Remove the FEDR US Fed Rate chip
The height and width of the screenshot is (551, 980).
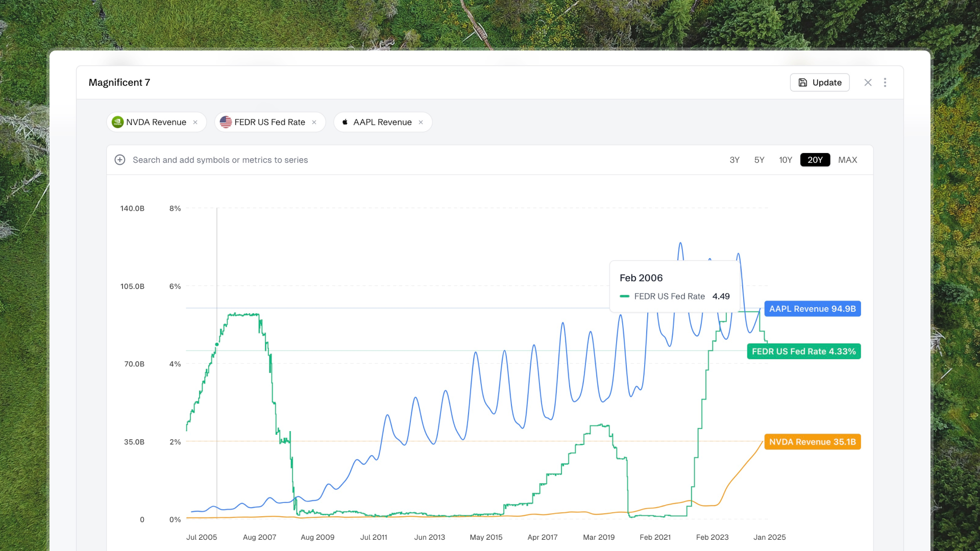click(x=314, y=122)
